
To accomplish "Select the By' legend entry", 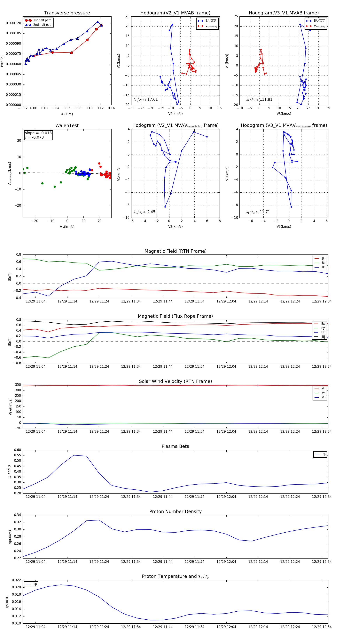I will point(320,328).
